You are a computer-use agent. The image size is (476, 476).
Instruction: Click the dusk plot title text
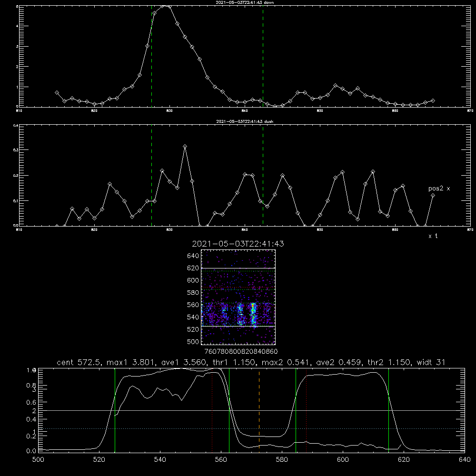[x=245, y=121]
